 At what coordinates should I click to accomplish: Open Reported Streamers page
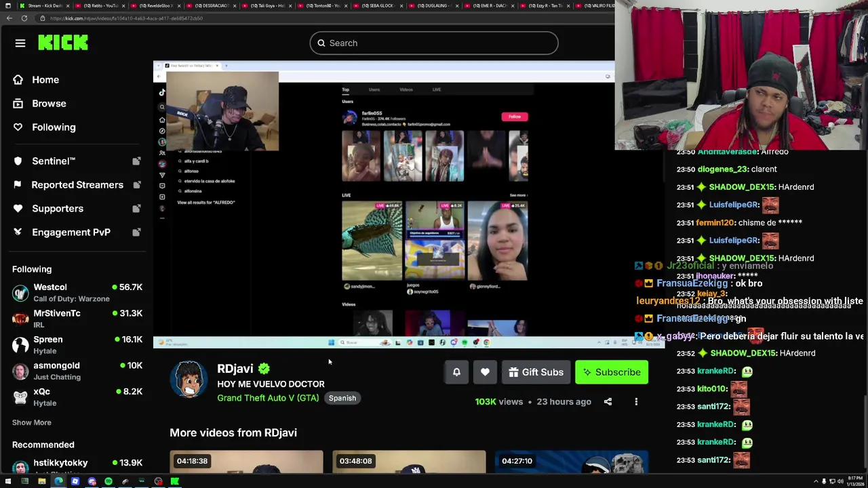click(x=77, y=185)
